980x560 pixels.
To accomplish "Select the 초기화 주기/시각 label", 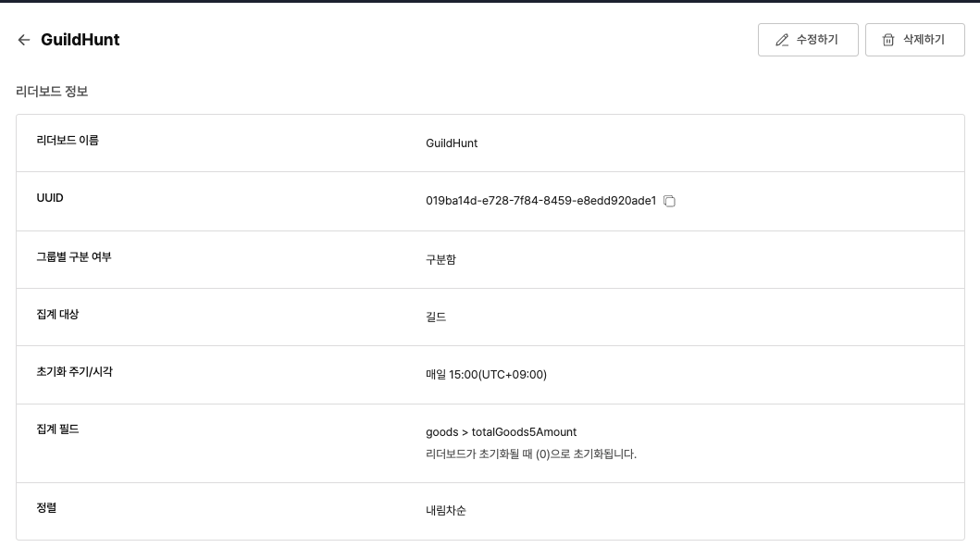I will point(74,371).
